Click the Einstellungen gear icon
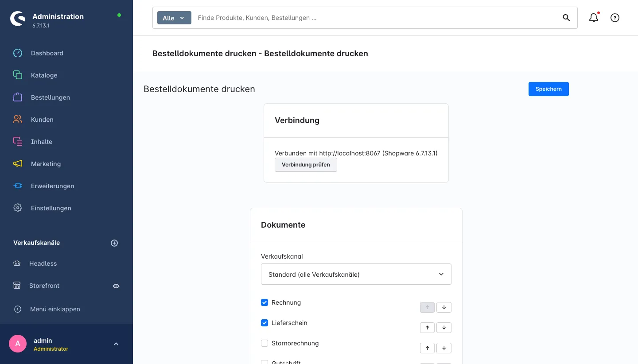Viewport: 638px width, 364px height. pos(18,208)
